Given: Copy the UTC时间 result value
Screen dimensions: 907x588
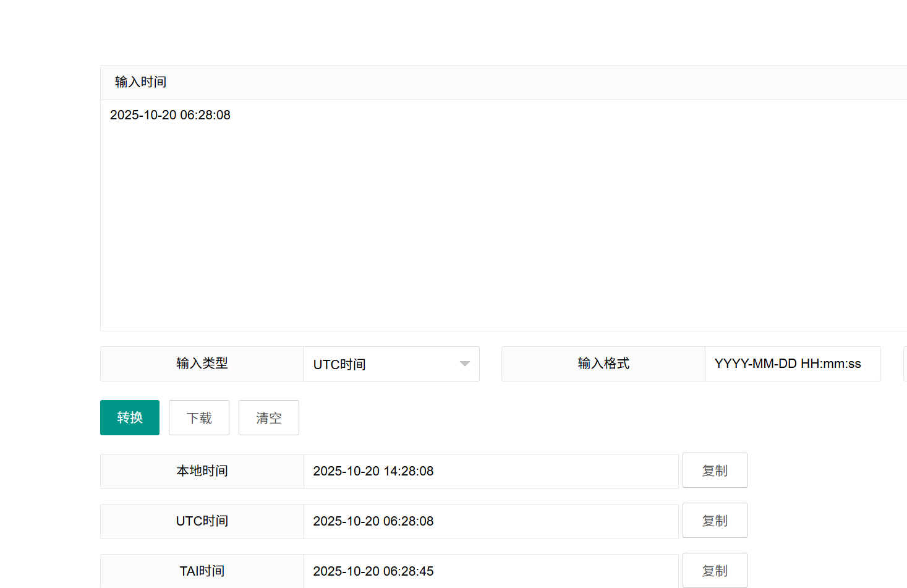Looking at the screenshot, I should [715, 521].
